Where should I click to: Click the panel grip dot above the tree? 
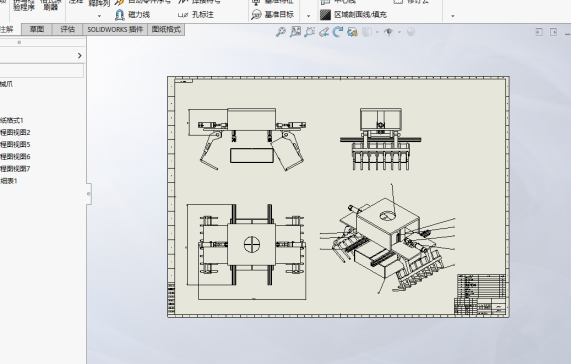coord(19,42)
